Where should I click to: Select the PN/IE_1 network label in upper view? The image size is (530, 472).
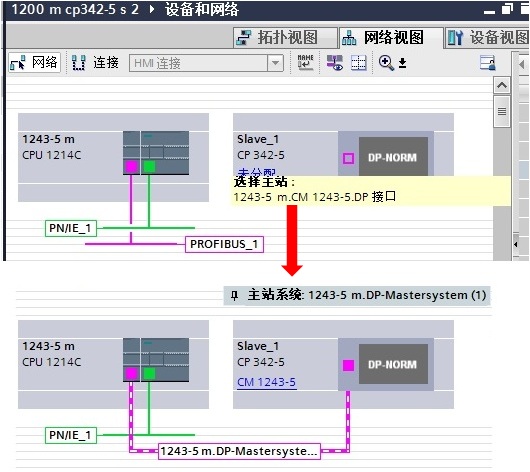pyautogui.click(x=70, y=228)
